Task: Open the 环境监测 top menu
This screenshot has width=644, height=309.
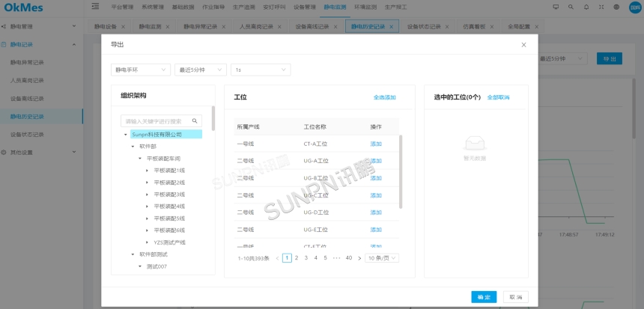Action: tap(365, 7)
